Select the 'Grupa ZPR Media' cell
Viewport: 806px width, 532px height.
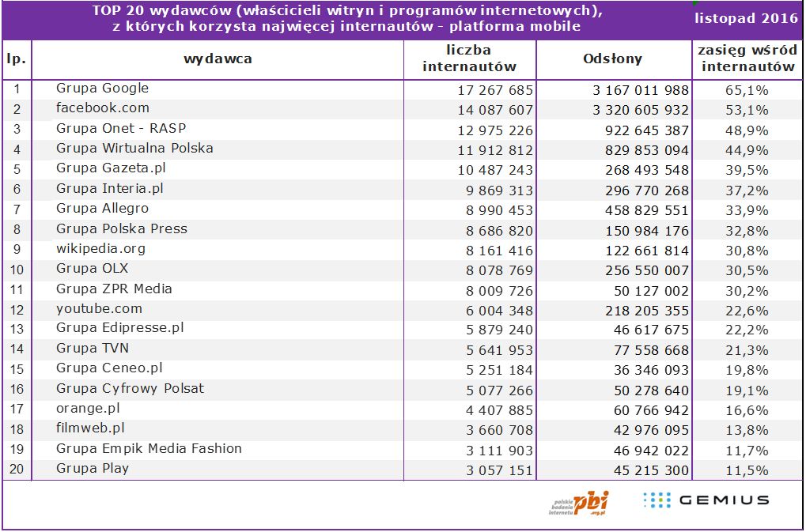coord(114,289)
